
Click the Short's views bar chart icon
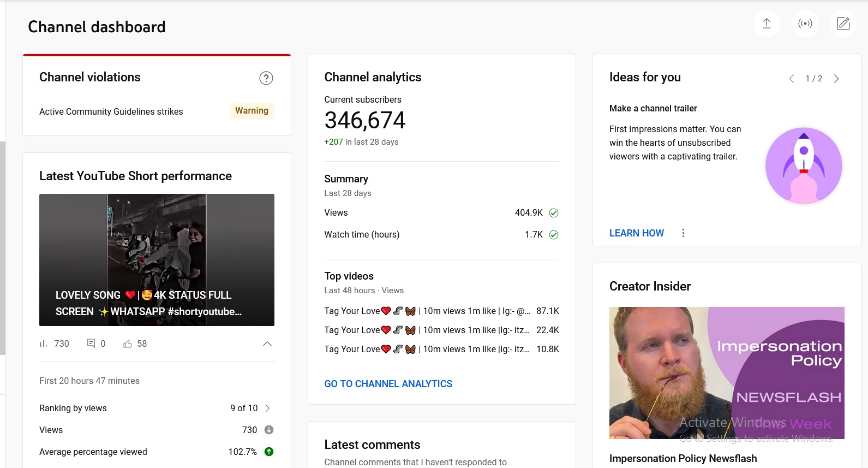pos(44,343)
